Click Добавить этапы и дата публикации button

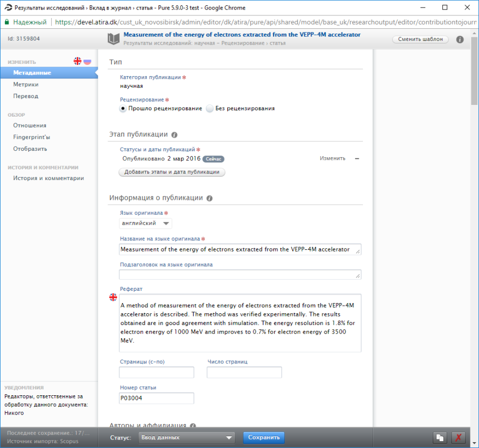(x=172, y=172)
